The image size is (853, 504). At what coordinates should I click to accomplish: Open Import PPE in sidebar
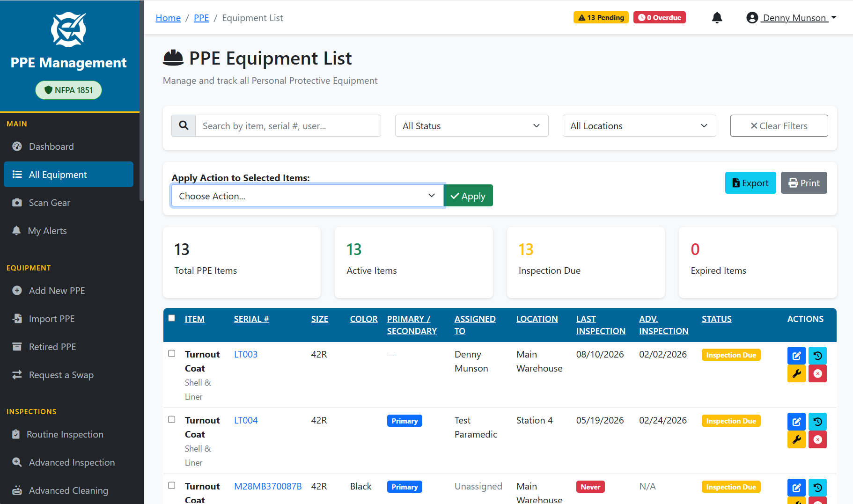68,319
